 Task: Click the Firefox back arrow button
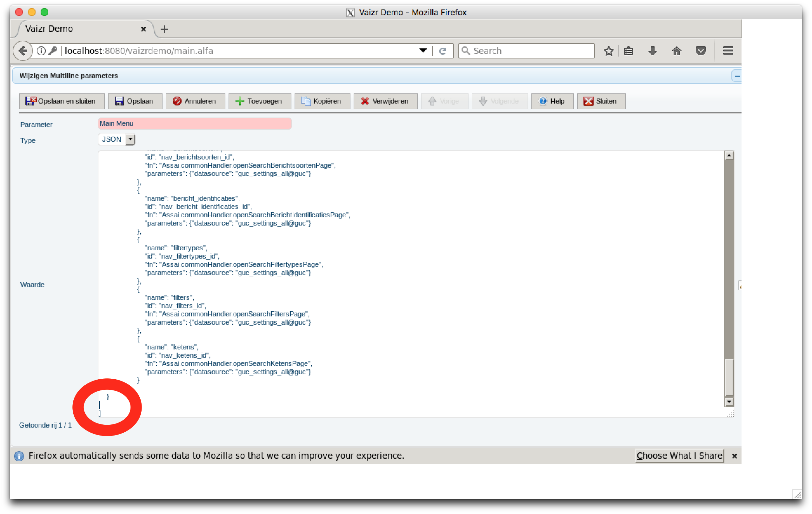pyautogui.click(x=23, y=51)
